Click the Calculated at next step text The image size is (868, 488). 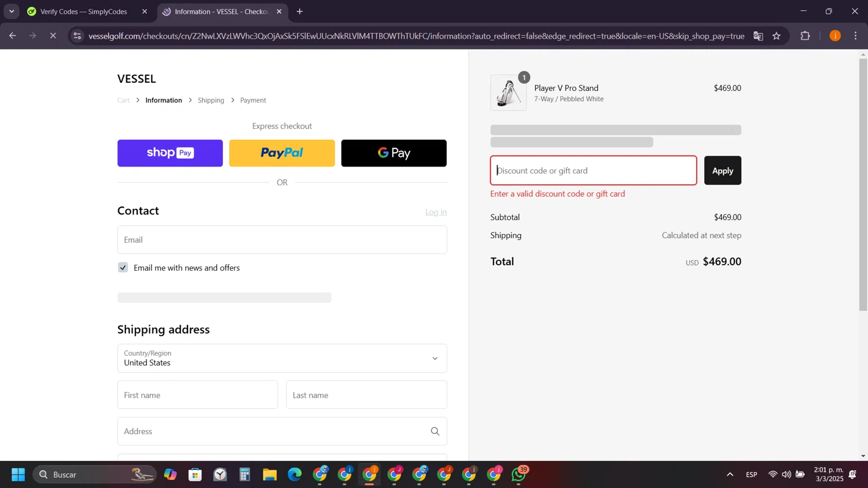pos(701,235)
